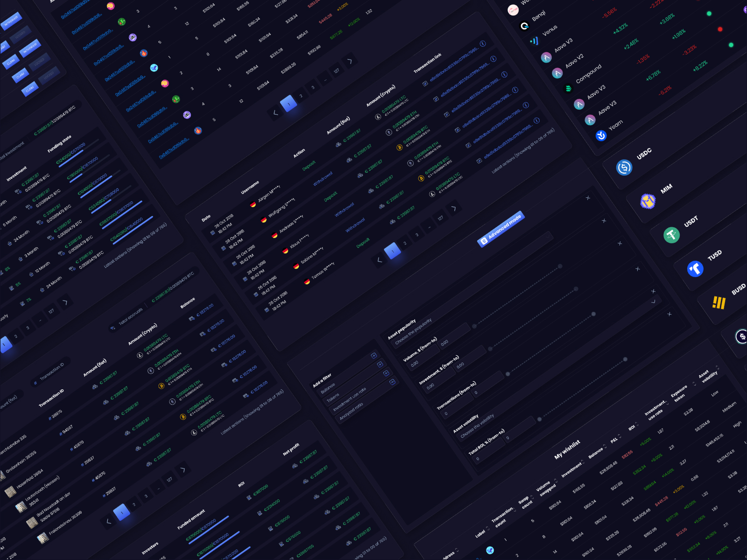Screen dimensions: 747x560
Task: Sort My wishlist by Exposure token arrows
Action: 694,384
